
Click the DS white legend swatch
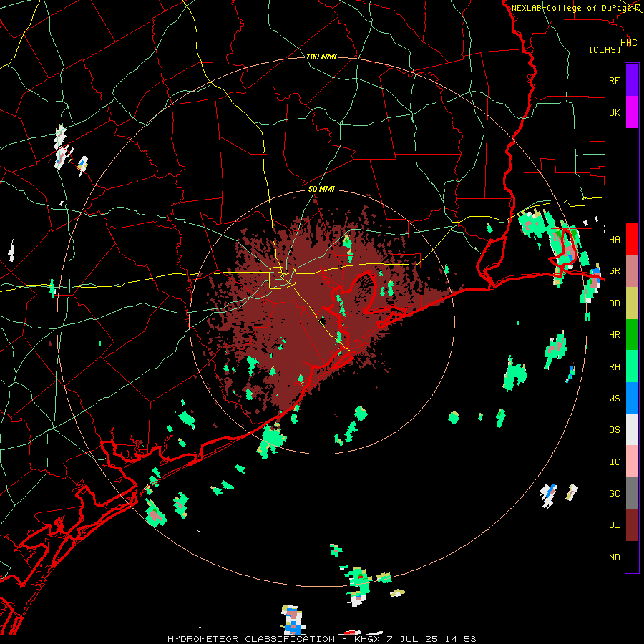(x=632, y=429)
